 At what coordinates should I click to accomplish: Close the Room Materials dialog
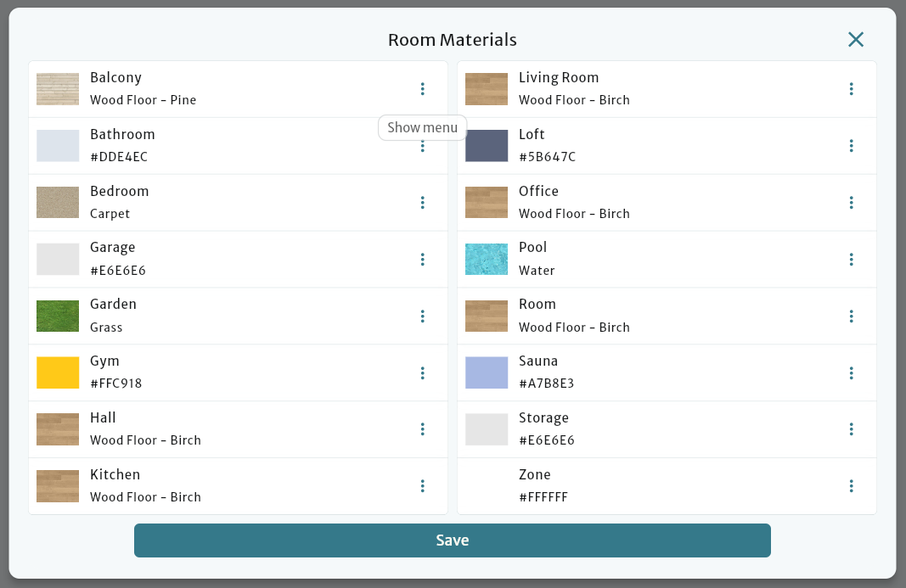(x=855, y=39)
